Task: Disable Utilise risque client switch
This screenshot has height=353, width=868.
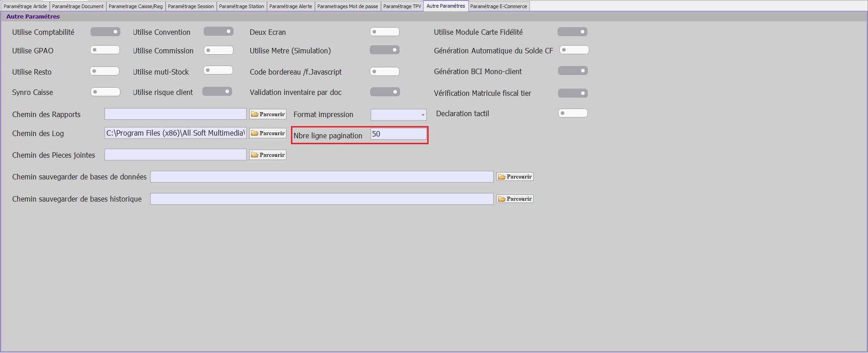Action: (x=217, y=91)
